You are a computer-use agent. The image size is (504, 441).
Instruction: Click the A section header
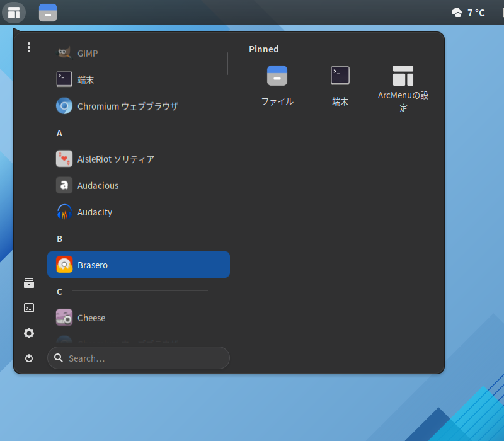tap(59, 133)
